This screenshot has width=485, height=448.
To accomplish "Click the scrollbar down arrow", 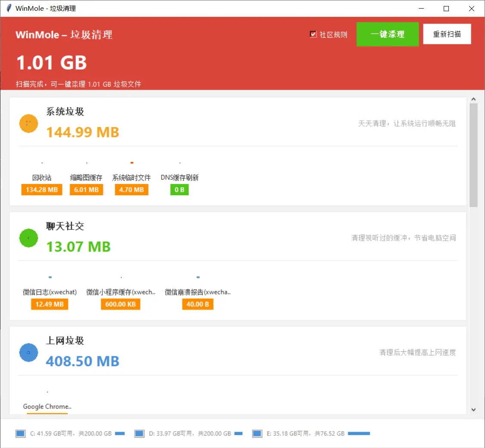I will [x=473, y=410].
